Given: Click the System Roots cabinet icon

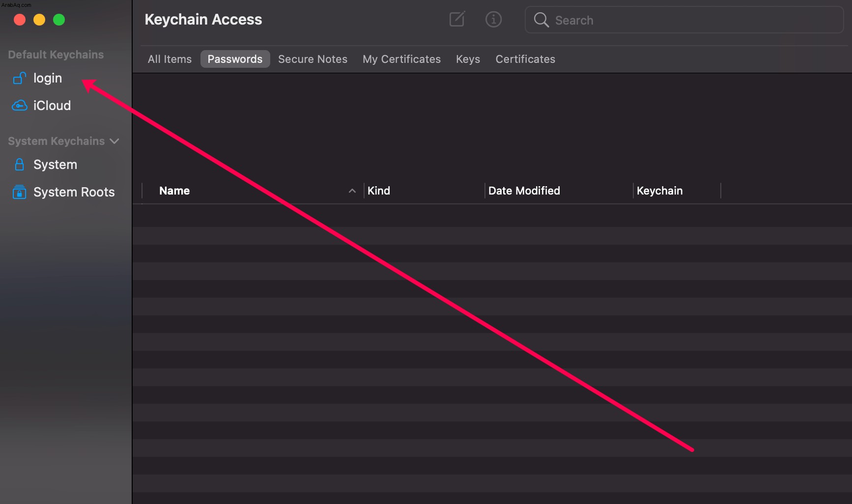Looking at the screenshot, I should [19, 192].
